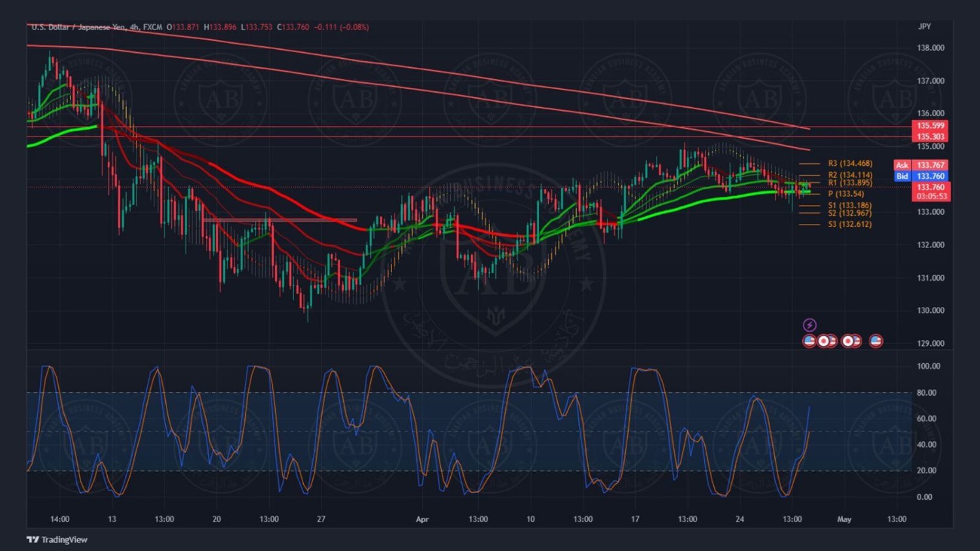The height and width of the screenshot is (551, 980).
Task: Click the leftmost US flag economic event icon
Action: (809, 341)
